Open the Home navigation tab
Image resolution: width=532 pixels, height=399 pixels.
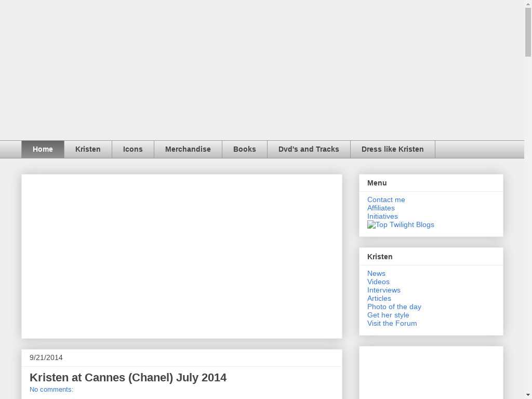click(43, 149)
